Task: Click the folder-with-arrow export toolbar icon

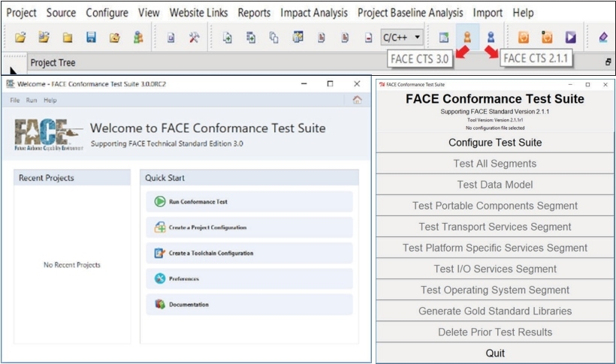Action: 115,38
